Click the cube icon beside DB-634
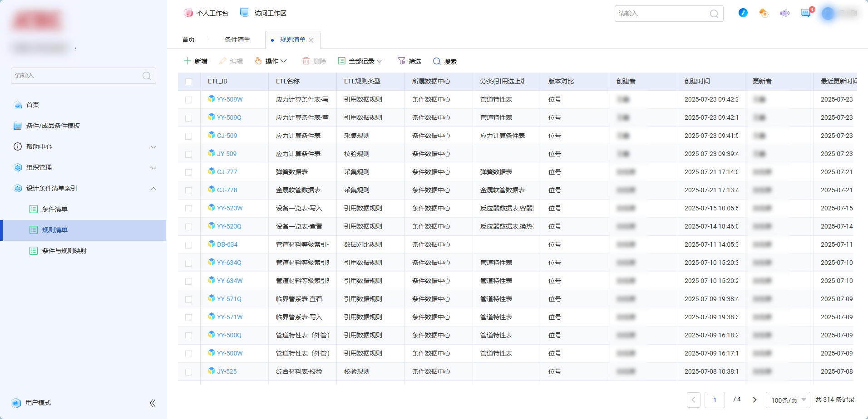 211,244
